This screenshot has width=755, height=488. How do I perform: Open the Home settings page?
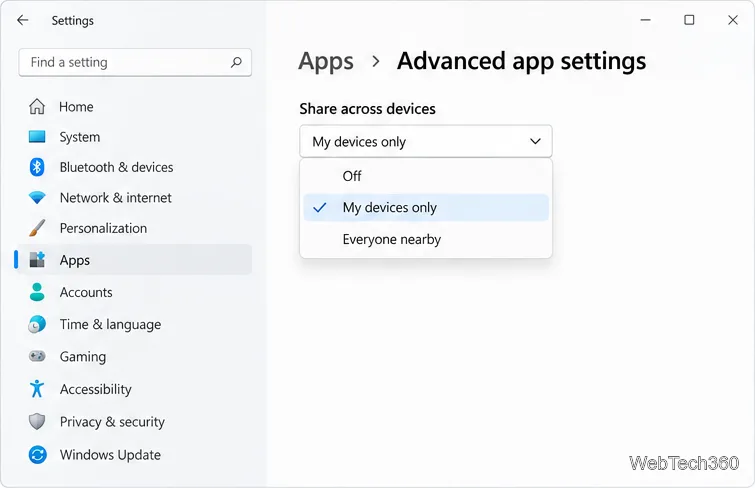pos(135,106)
